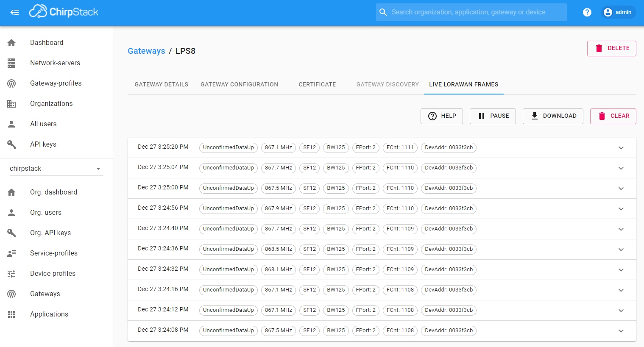Click the Applications grid icon
Screen dimensions: 644x347
(11, 314)
